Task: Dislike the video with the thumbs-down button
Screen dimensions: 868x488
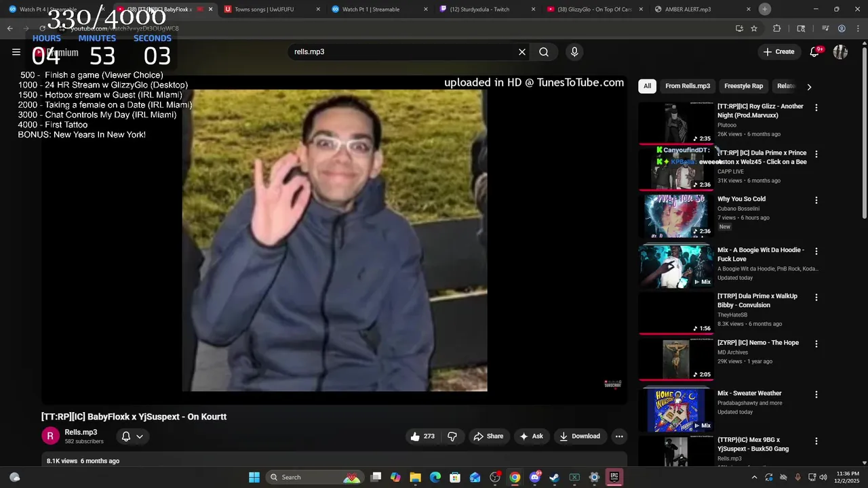Action: click(x=452, y=436)
